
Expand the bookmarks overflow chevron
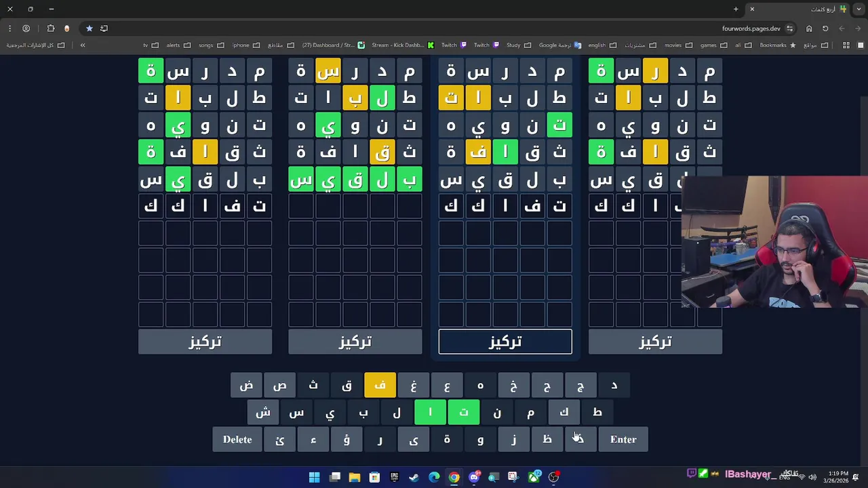click(x=83, y=45)
